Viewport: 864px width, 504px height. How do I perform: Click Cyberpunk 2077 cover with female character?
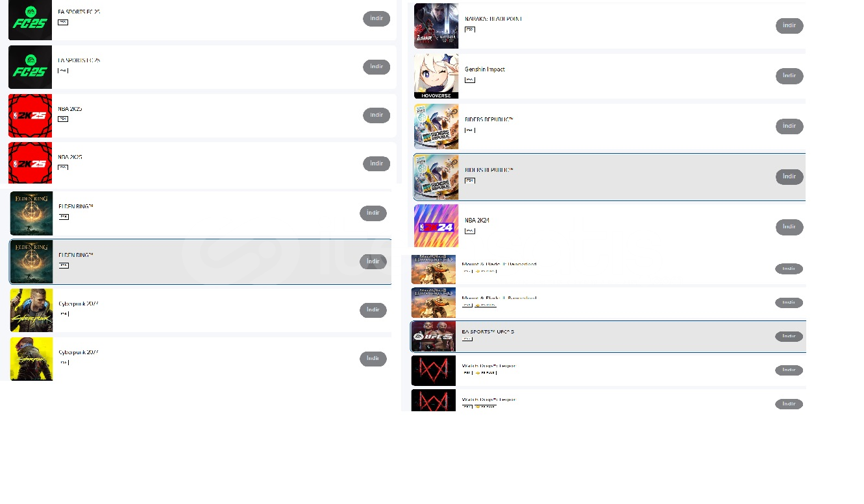click(x=31, y=359)
